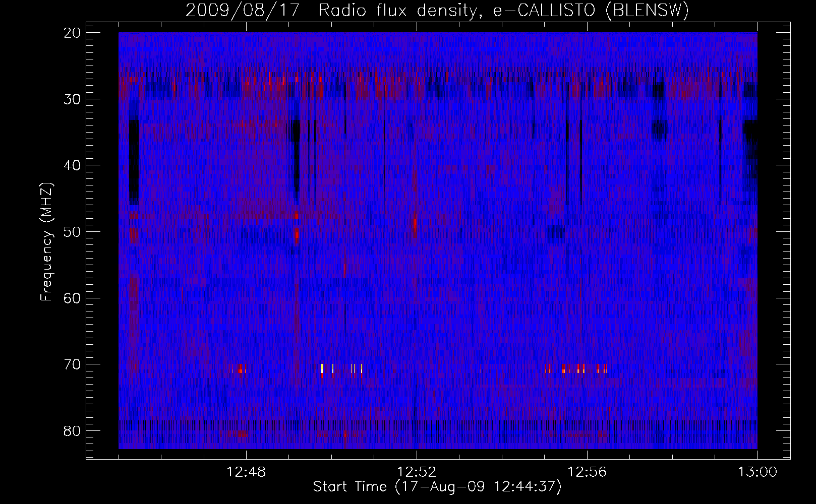Click the Start Time axis label
This screenshot has height=504, width=816.
tap(437, 487)
